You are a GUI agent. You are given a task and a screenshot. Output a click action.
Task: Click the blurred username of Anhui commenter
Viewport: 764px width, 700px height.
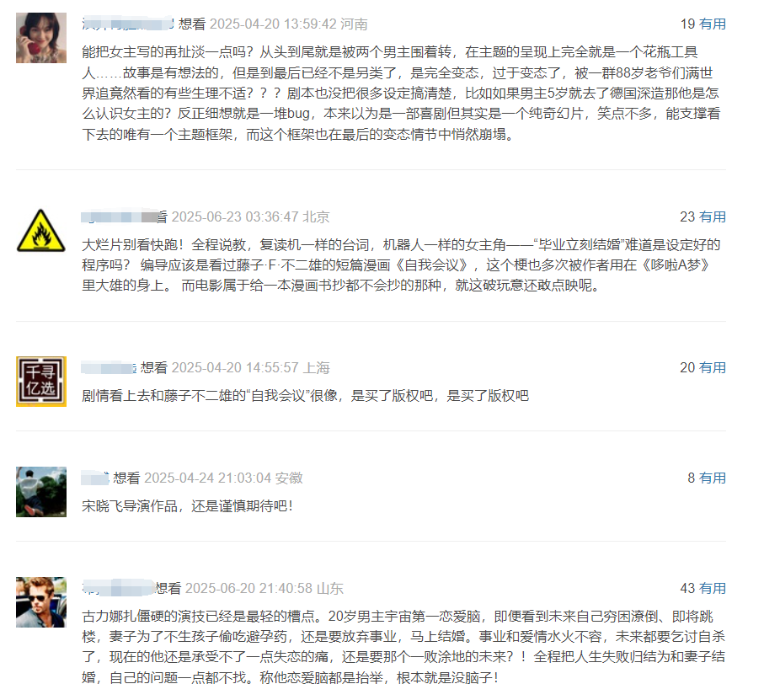coord(95,478)
